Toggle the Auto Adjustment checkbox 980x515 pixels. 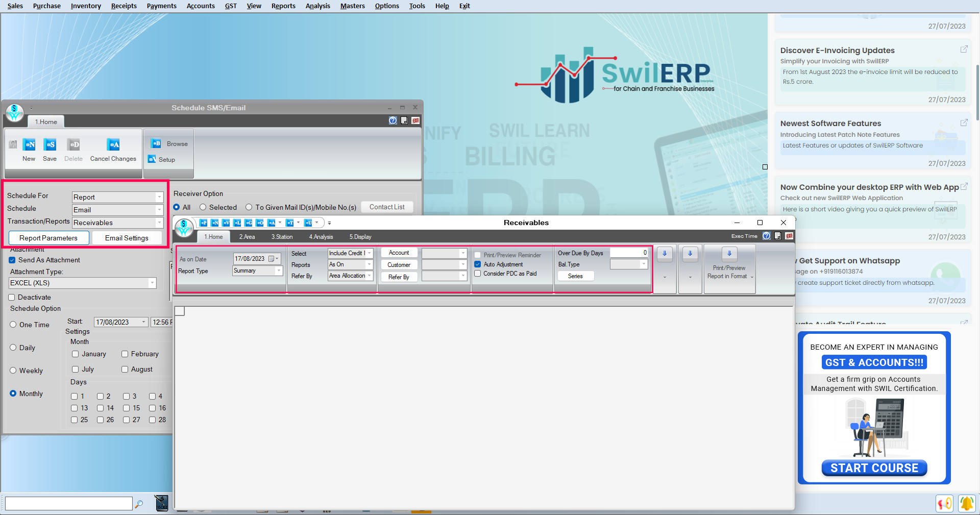[478, 264]
